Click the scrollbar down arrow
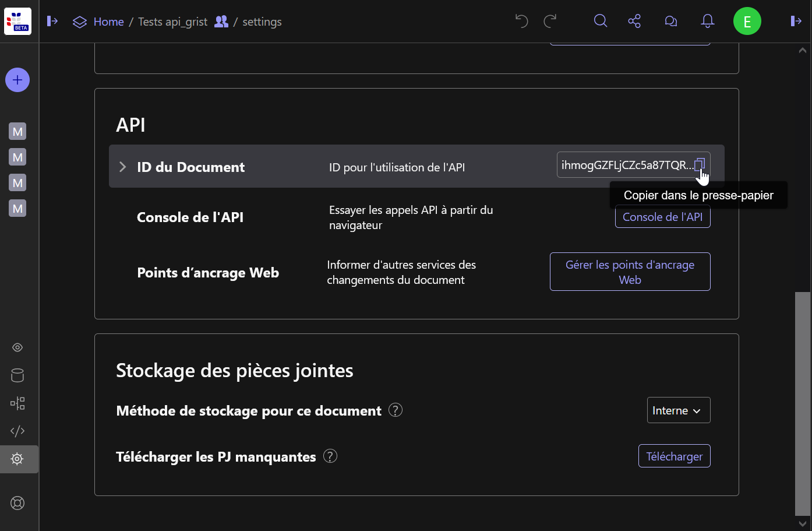 [803, 523]
